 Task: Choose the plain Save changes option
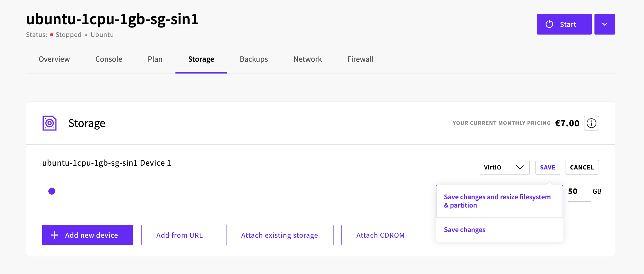[500, 230]
